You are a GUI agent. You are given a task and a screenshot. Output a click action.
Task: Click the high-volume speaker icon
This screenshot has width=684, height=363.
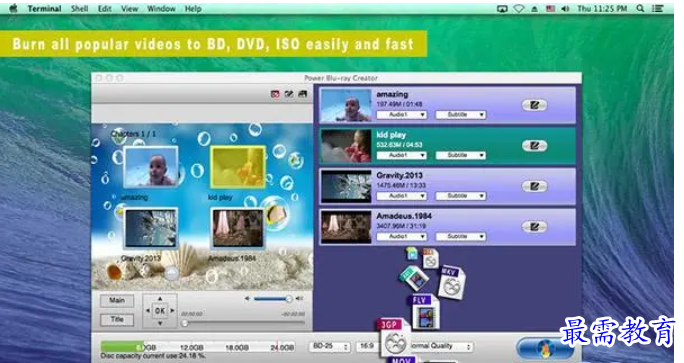(x=299, y=298)
